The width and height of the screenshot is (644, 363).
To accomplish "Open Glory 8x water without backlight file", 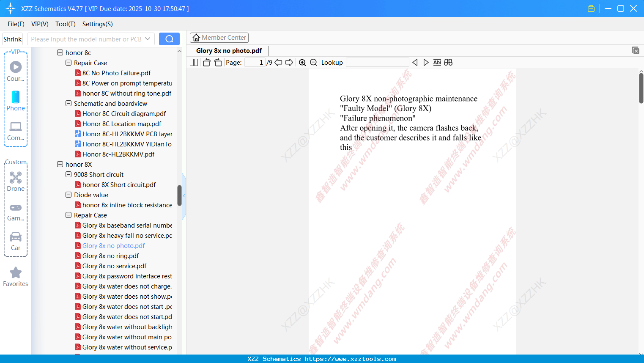I will (123, 327).
